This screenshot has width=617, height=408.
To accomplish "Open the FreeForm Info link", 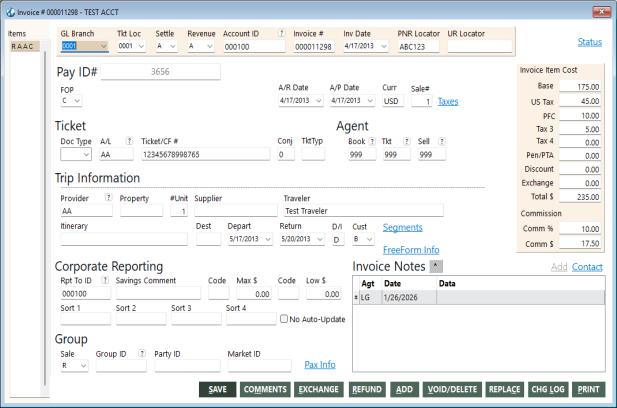I will click(411, 249).
